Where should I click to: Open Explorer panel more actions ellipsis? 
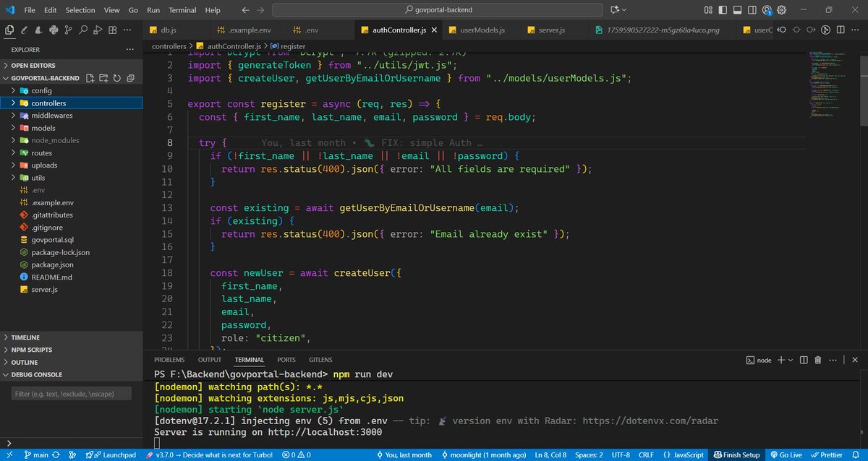(130, 49)
